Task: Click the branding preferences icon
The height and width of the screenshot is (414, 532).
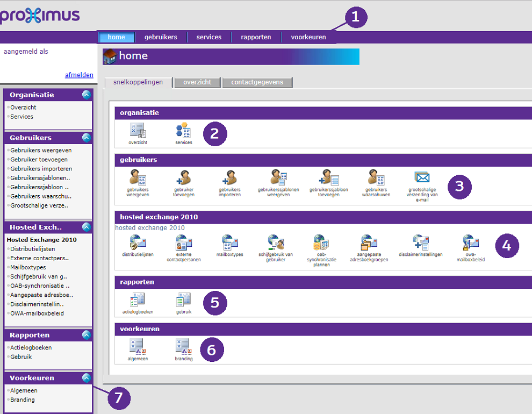Action: point(183,347)
